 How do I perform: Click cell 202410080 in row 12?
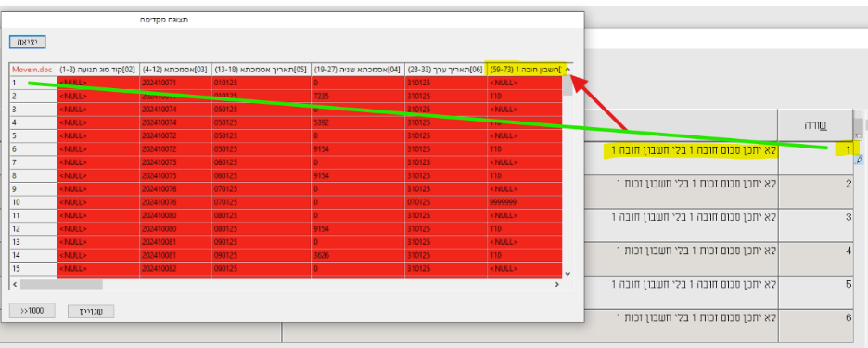tap(175, 229)
